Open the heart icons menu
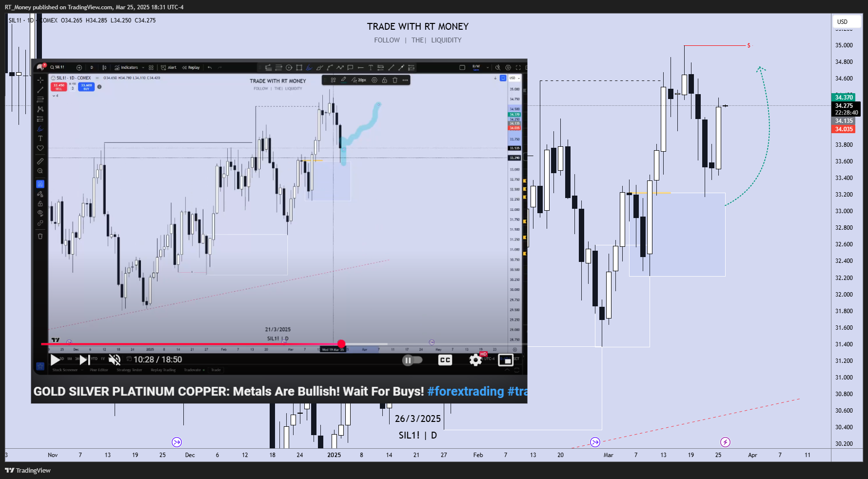The height and width of the screenshot is (479, 868). coord(40,148)
